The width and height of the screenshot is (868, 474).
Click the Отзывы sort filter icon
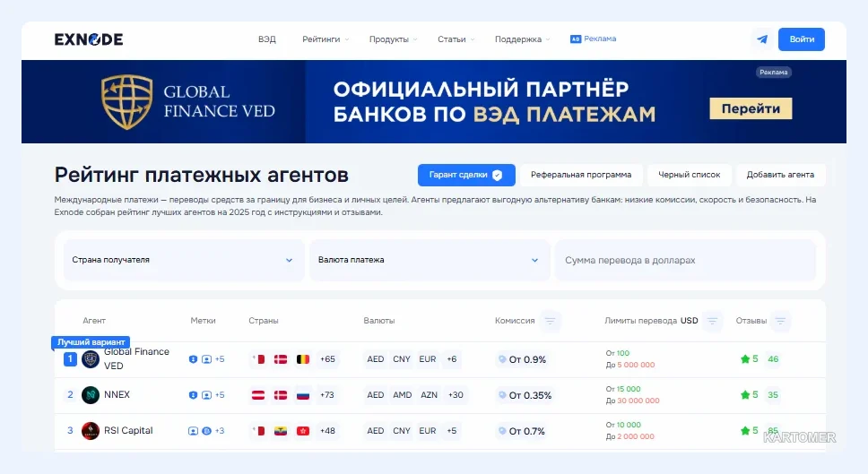(x=780, y=321)
